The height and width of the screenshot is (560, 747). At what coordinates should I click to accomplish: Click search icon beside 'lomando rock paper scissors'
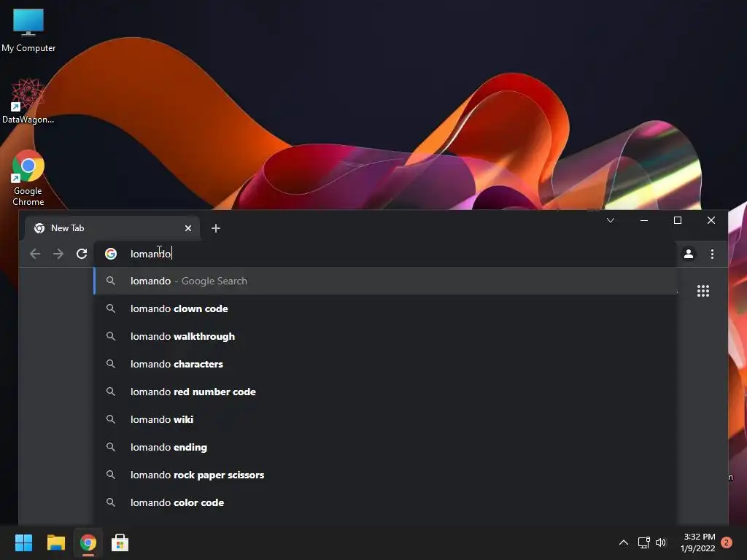(x=111, y=475)
